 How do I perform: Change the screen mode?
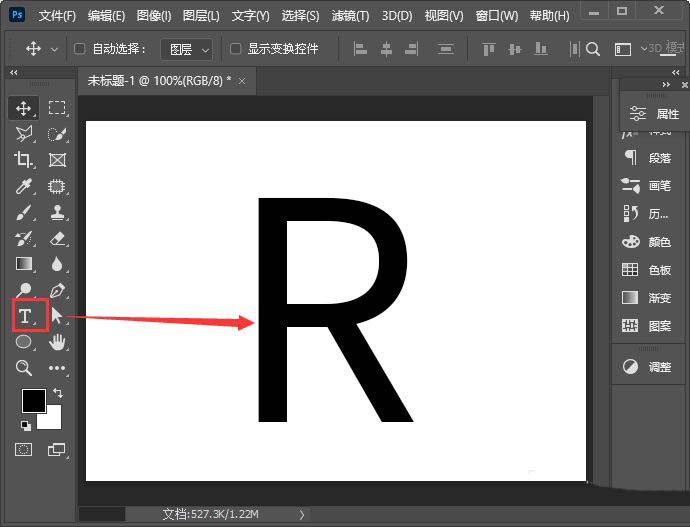(x=57, y=449)
